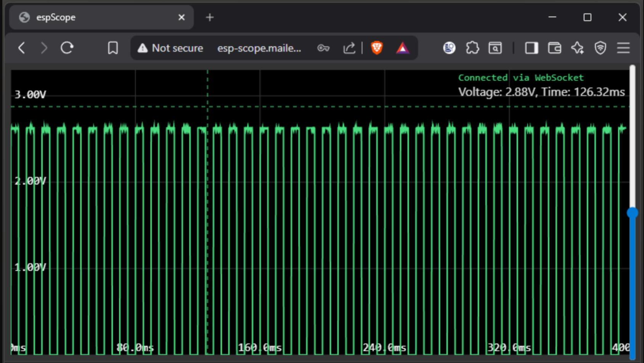Open Brave Wallet icon
This screenshot has width=644, height=363.
pos(554,48)
